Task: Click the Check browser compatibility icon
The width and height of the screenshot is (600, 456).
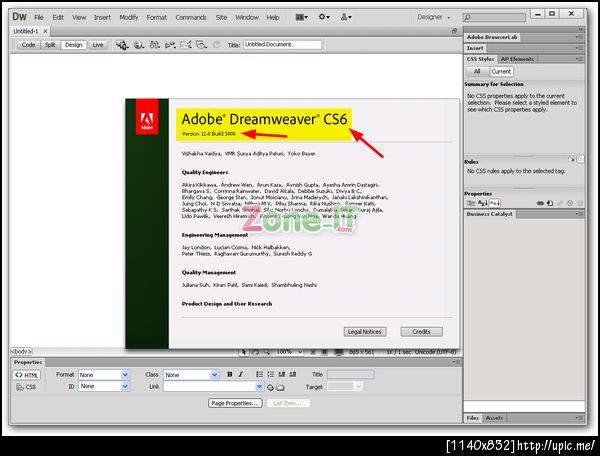Action: pyautogui.click(x=186, y=45)
